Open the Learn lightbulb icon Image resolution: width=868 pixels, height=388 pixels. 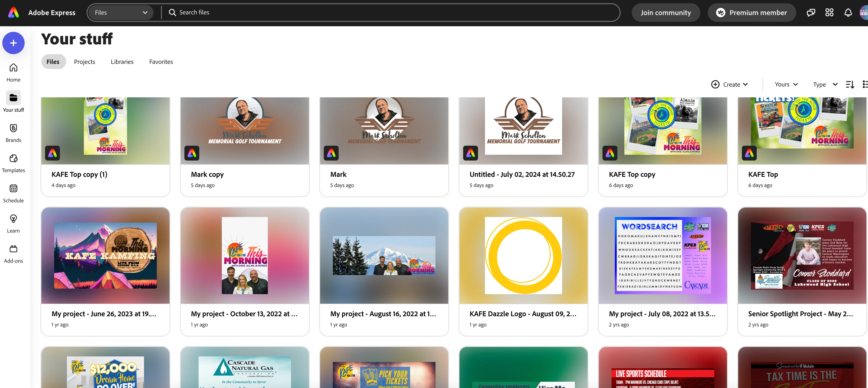point(13,219)
